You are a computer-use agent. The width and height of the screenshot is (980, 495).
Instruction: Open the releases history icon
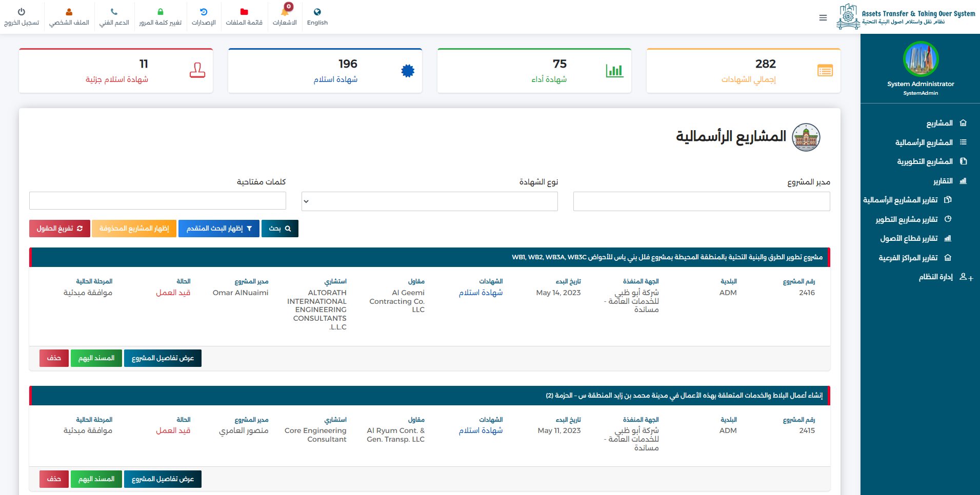point(204,12)
